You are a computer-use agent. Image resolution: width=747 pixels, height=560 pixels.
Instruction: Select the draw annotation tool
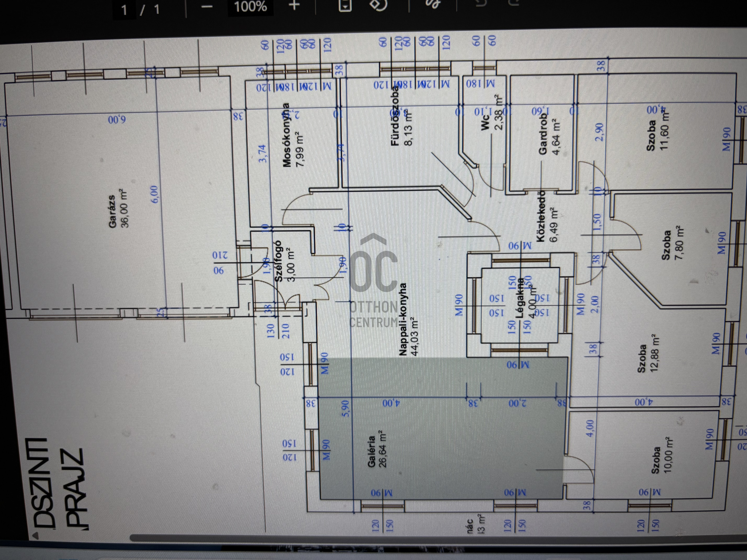coord(433,4)
